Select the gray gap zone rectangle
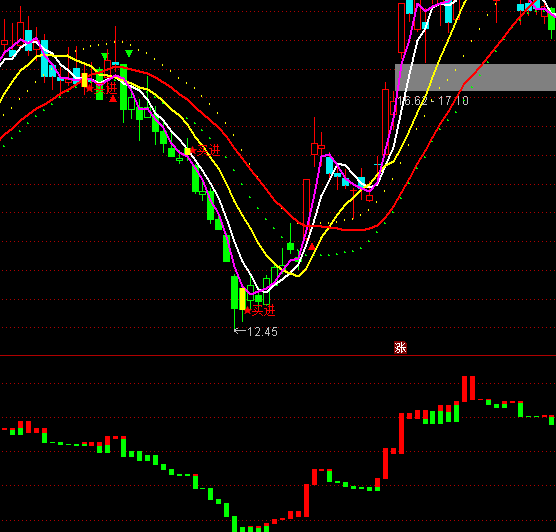 point(476,77)
